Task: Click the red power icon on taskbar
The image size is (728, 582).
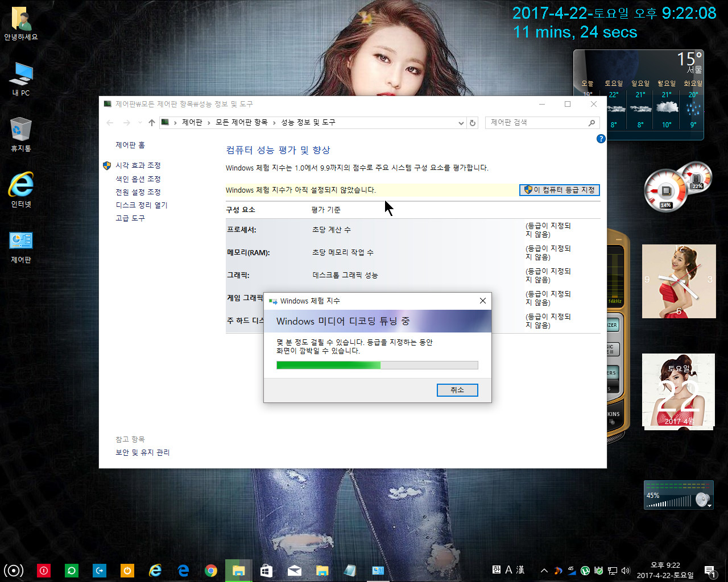Action: pos(44,570)
